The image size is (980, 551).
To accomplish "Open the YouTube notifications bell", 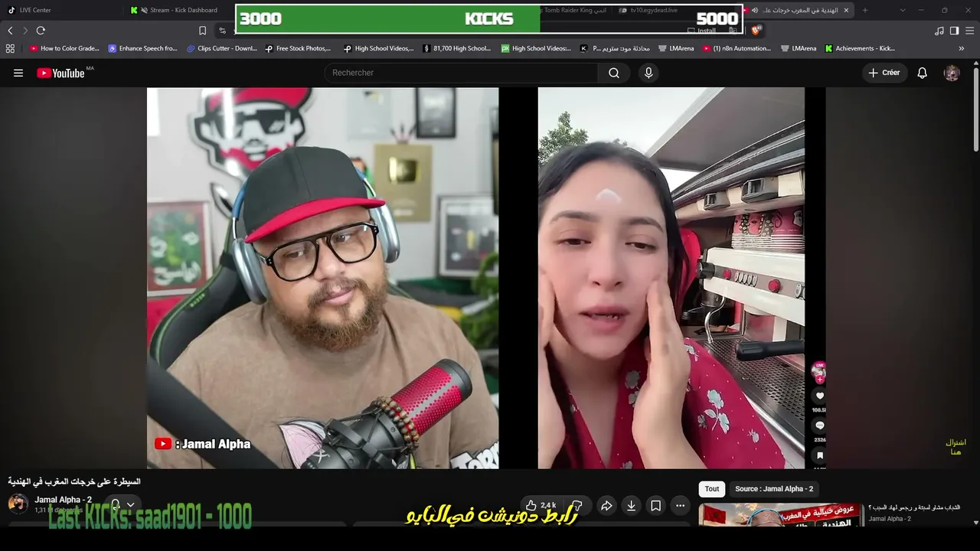I will pyautogui.click(x=923, y=73).
